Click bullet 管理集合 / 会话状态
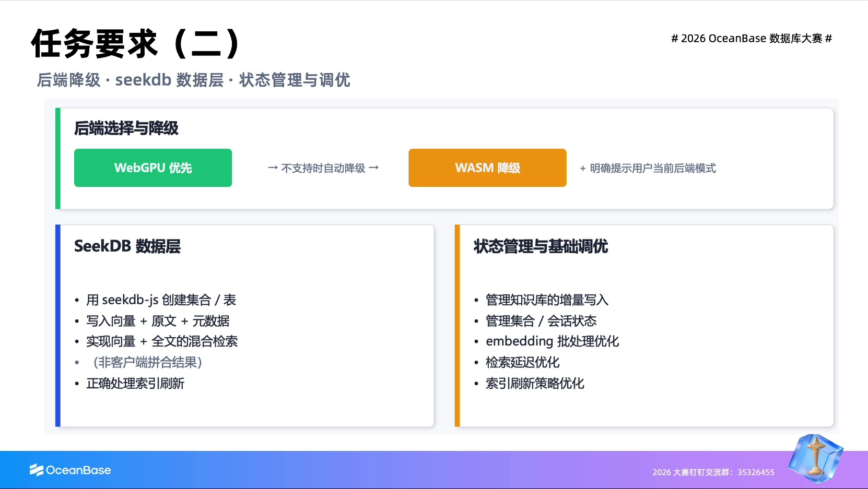This screenshot has width=868, height=489. 541,321
